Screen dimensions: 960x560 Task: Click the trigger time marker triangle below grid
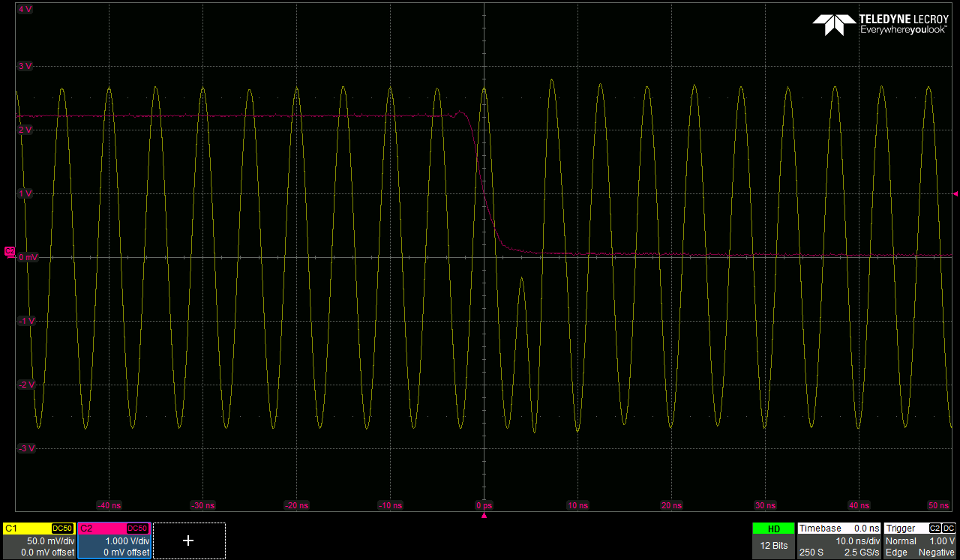[x=484, y=516]
